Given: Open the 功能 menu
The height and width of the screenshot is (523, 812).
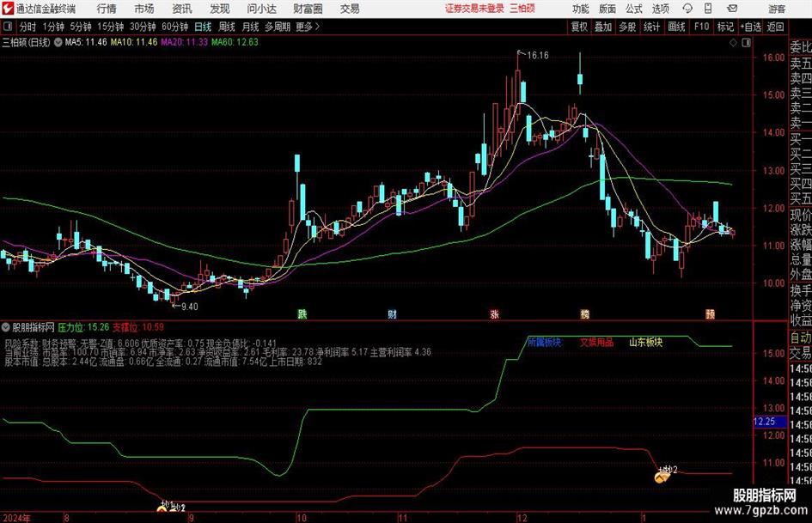Looking at the screenshot, I should click(x=581, y=9).
